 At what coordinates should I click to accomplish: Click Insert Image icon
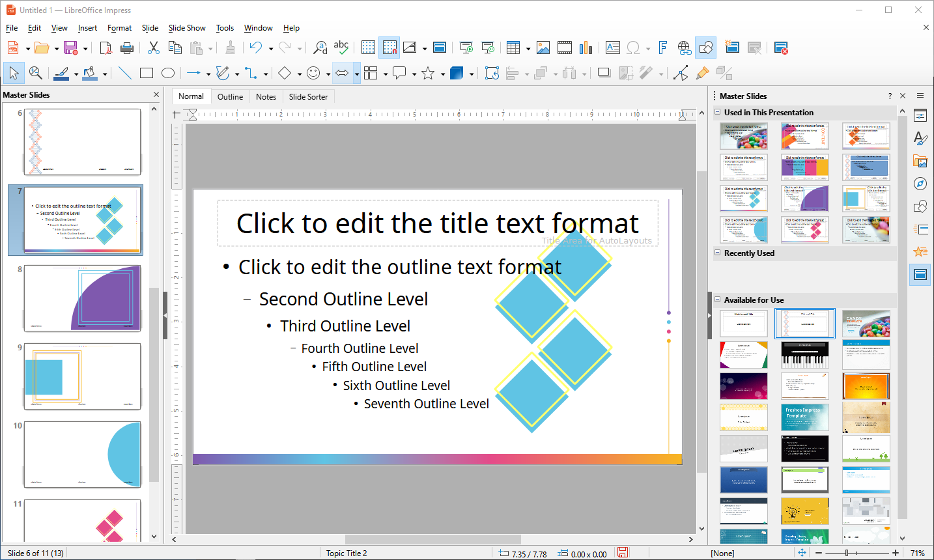tap(543, 48)
